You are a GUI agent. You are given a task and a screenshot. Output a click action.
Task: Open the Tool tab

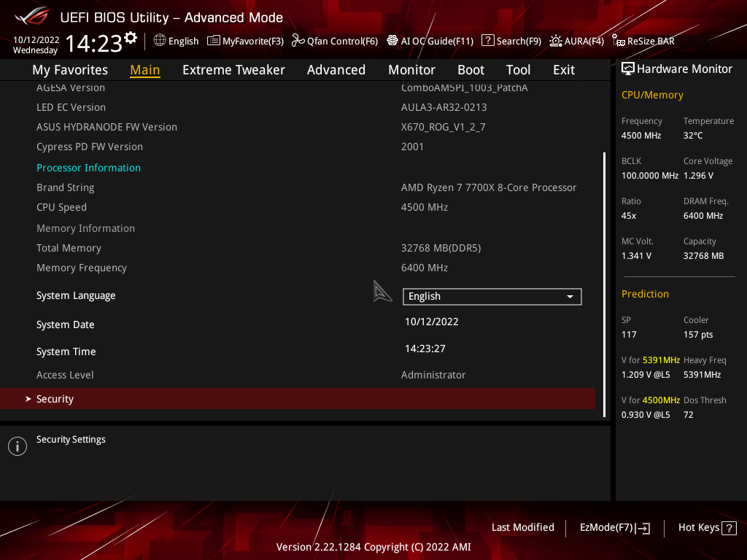518,70
